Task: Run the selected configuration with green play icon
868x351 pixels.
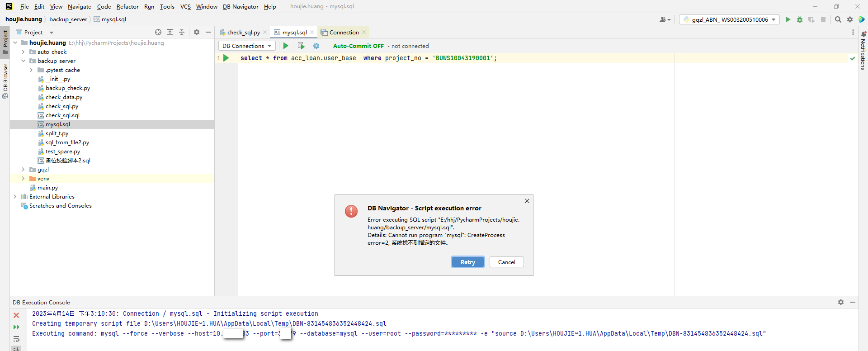Action: [x=788, y=19]
